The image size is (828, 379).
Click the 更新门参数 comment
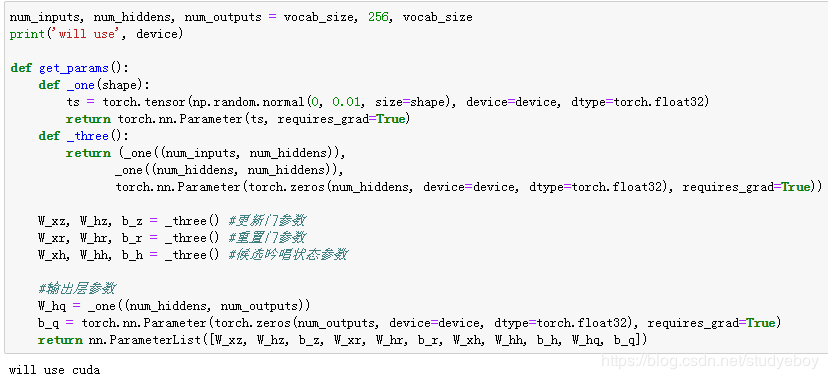click(x=267, y=221)
